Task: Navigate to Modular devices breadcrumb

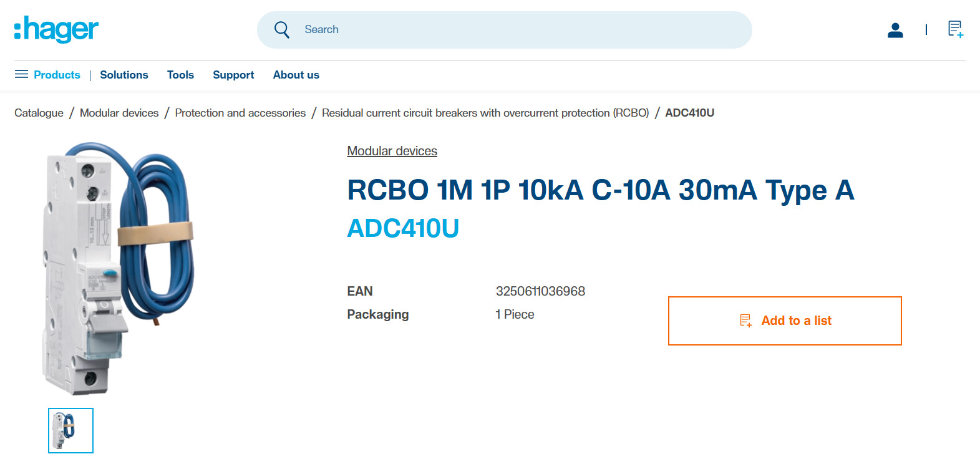Action: point(119,113)
